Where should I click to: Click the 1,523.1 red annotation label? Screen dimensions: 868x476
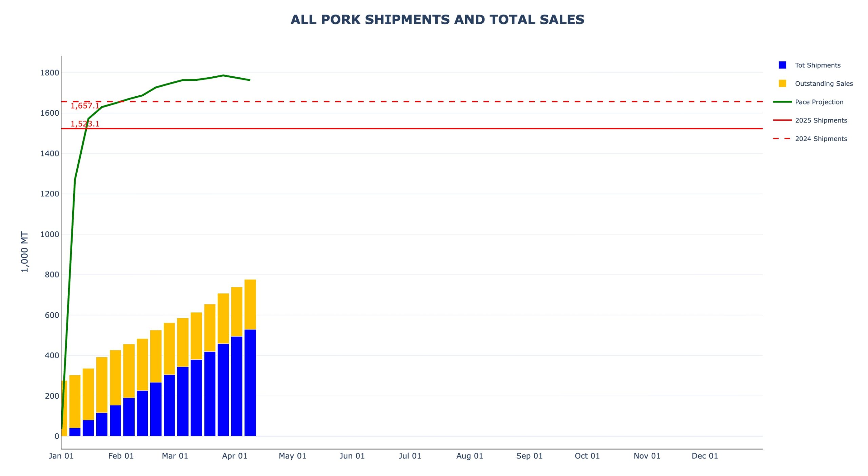(x=85, y=124)
